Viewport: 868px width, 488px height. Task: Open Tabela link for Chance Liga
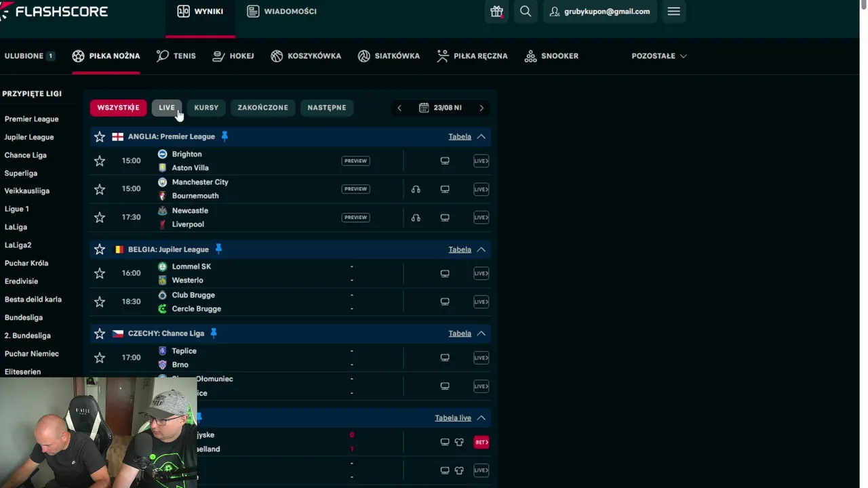tap(460, 333)
